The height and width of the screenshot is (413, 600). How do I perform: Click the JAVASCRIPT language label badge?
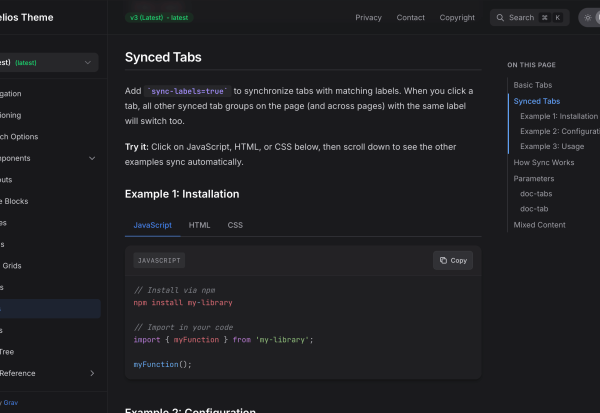(159, 260)
